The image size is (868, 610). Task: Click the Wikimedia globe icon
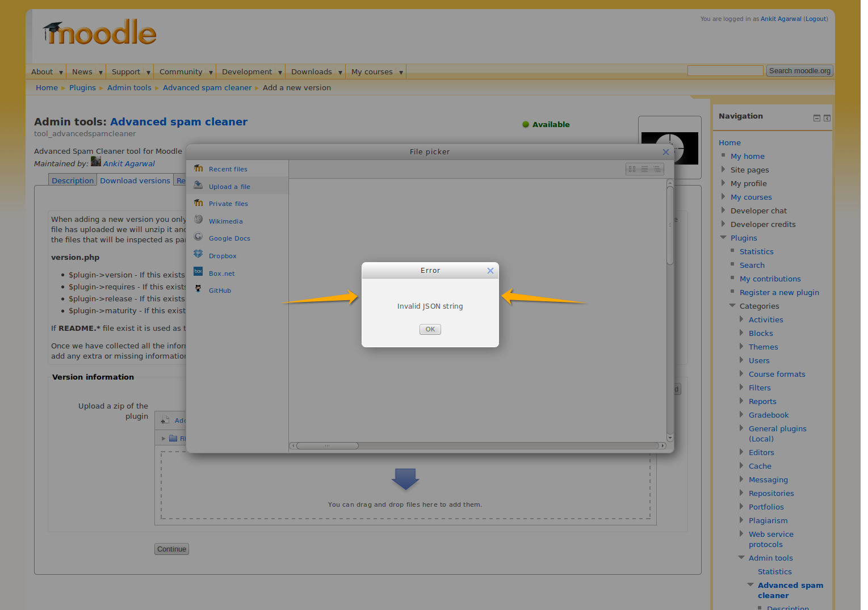[x=198, y=220]
